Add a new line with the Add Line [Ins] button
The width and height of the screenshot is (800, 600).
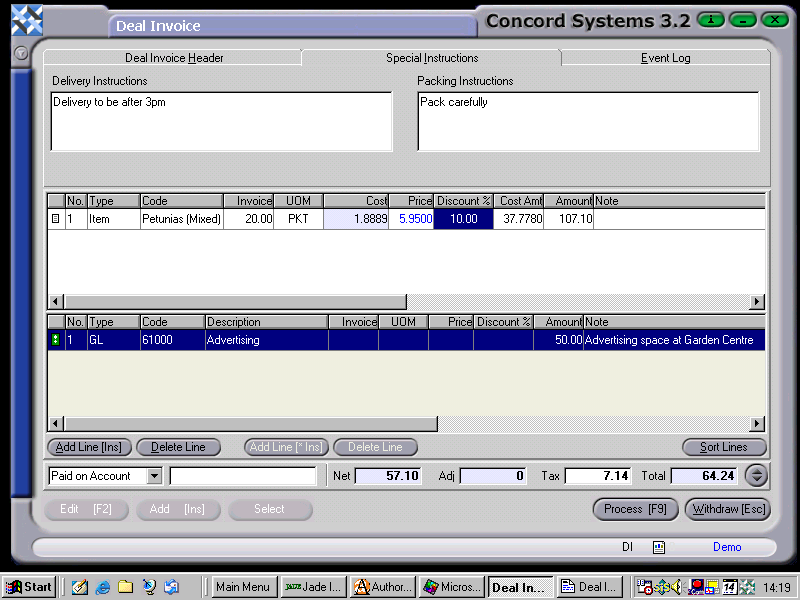(88, 447)
